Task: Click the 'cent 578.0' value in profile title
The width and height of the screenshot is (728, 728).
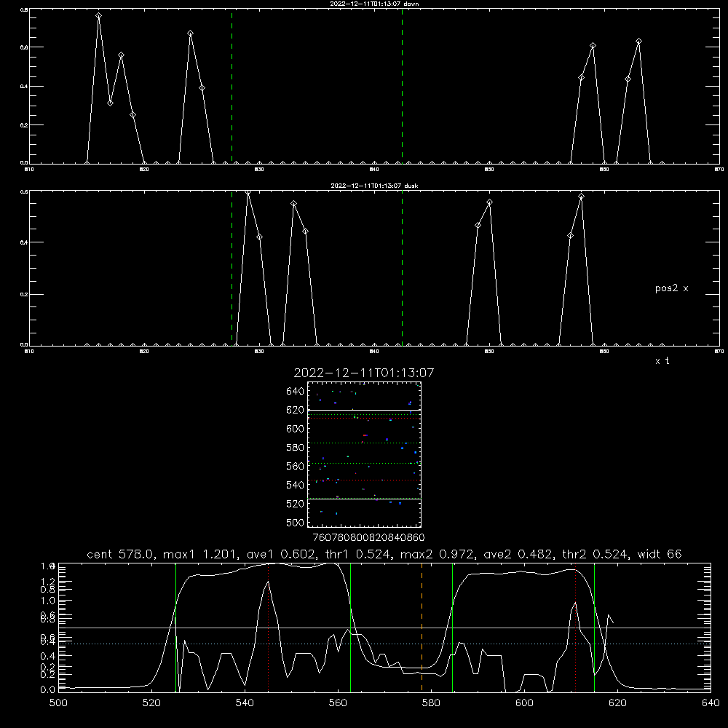Action: [x=119, y=554]
